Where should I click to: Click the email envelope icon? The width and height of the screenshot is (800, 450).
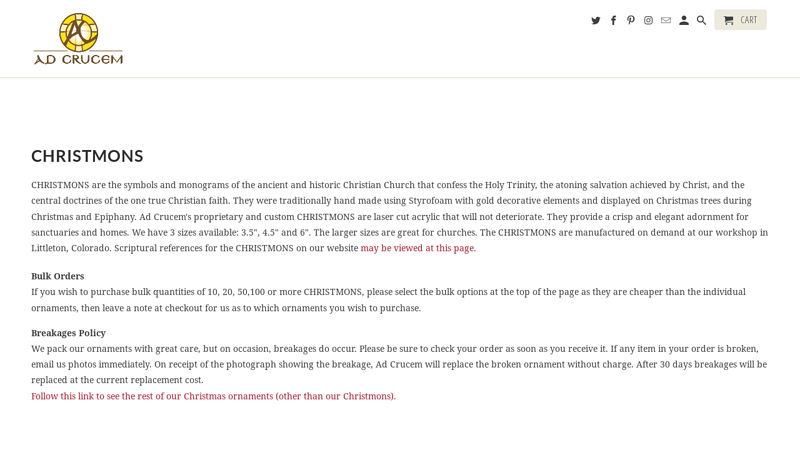pyautogui.click(x=666, y=20)
